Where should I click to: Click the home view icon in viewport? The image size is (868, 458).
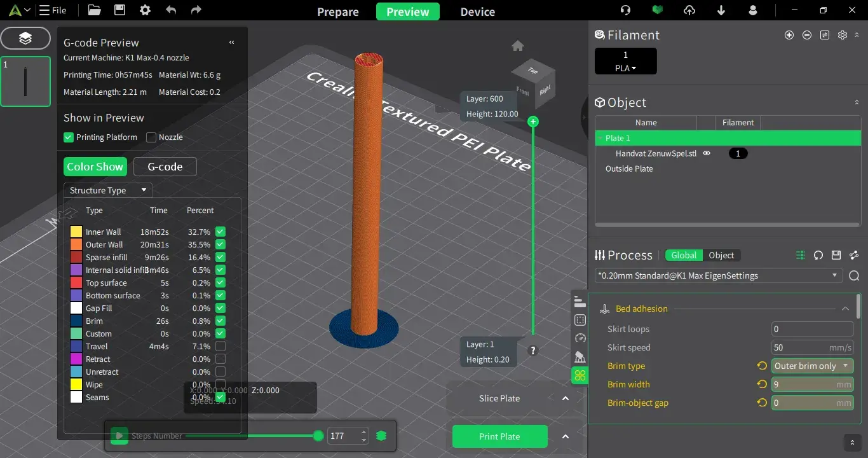518,46
